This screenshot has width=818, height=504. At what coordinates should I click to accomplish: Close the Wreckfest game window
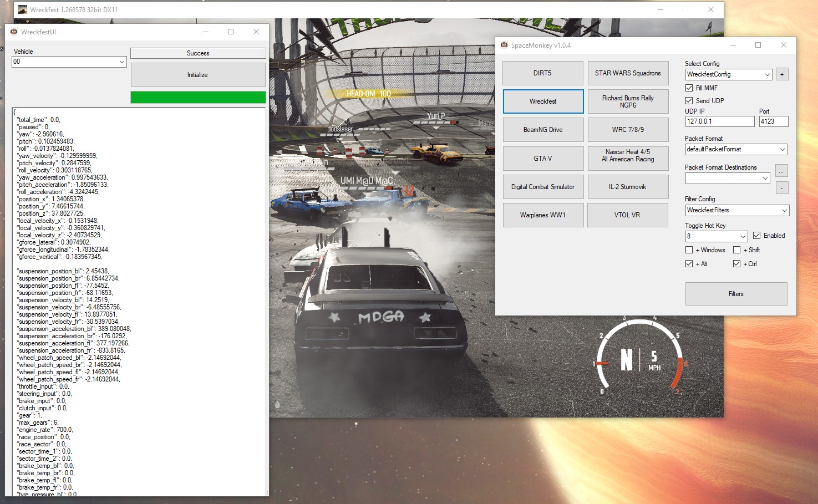tap(711, 9)
